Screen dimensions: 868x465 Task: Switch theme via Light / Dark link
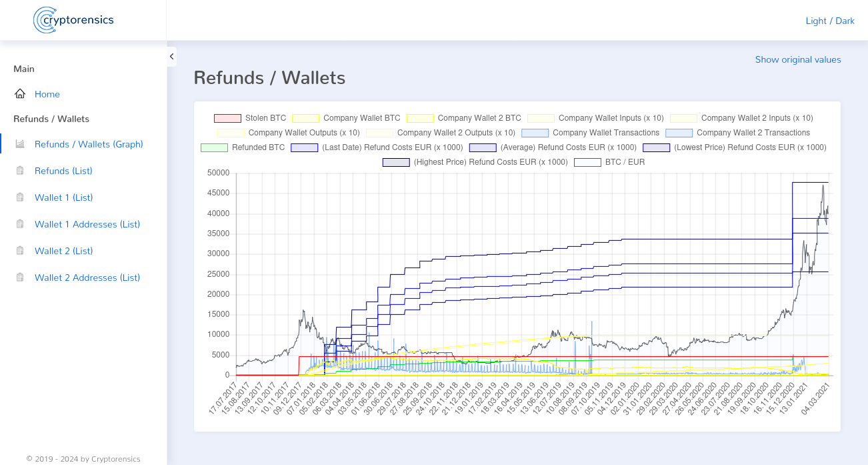[830, 21]
